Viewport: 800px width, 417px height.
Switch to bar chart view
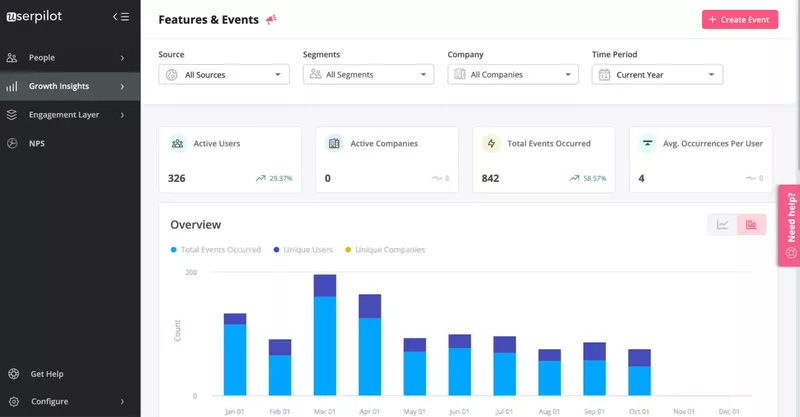coord(751,224)
